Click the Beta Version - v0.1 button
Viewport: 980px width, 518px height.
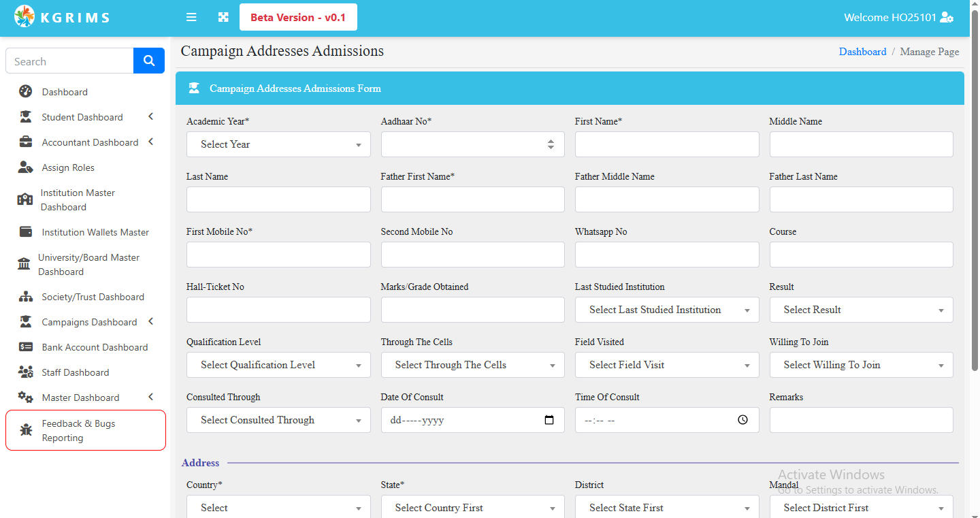tap(298, 18)
